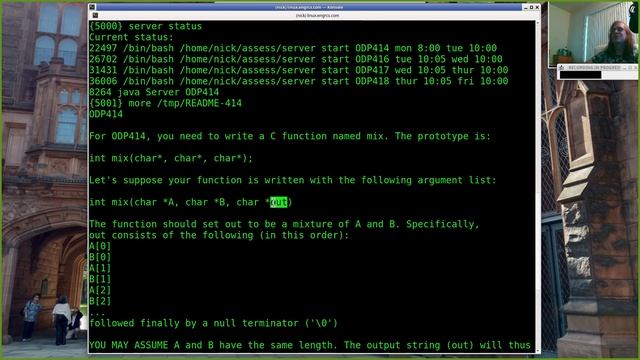This screenshot has width=640, height=360.
Task: Click the 'B[0]' line in terminal
Action: pos(100,257)
